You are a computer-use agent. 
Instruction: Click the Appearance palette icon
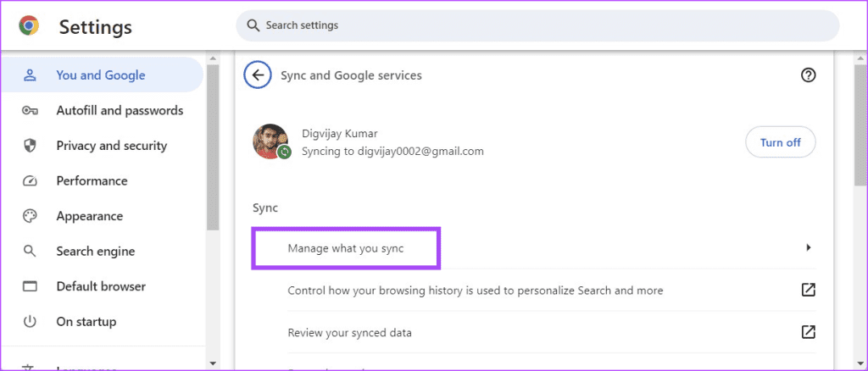31,216
